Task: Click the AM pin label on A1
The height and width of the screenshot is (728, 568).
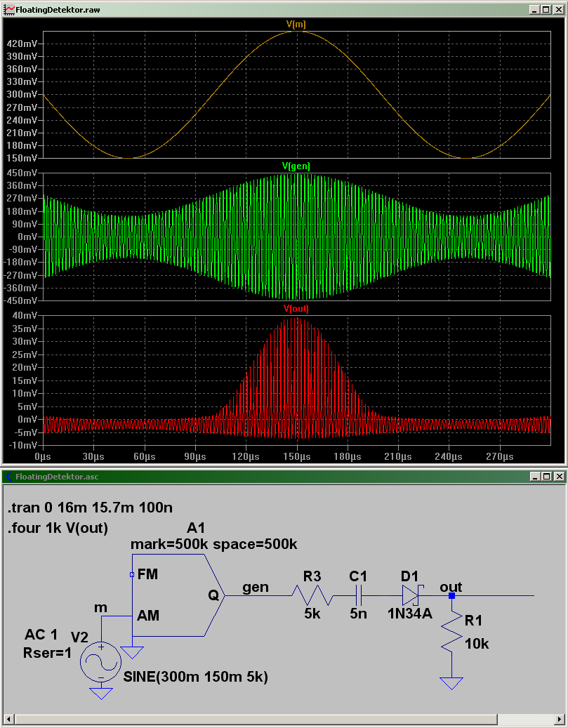Action: pos(148,616)
